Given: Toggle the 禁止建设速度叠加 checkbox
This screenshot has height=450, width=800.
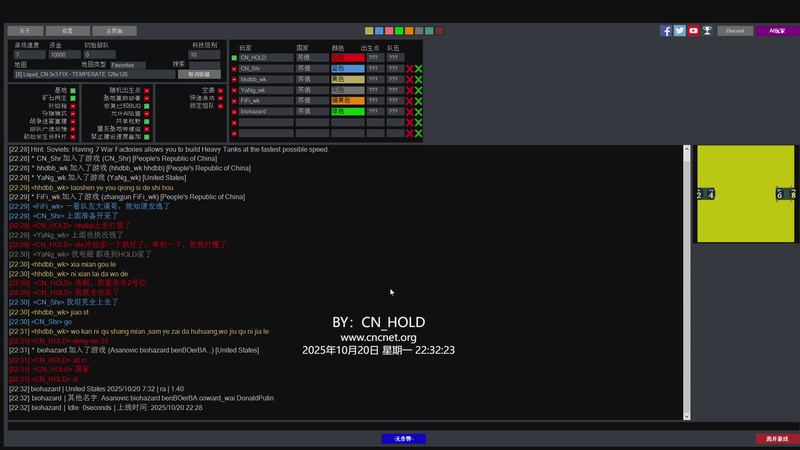Looking at the screenshot, I should pyautogui.click(x=146, y=137).
